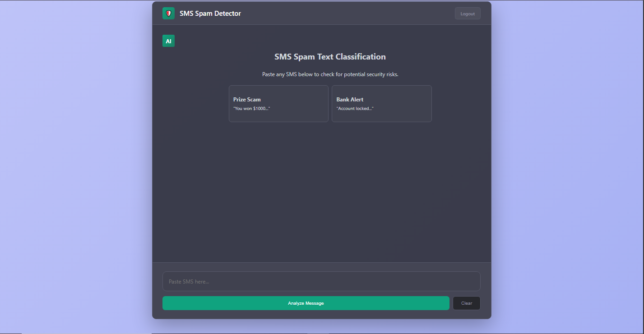Click the divider line above the input area

click(x=321, y=262)
